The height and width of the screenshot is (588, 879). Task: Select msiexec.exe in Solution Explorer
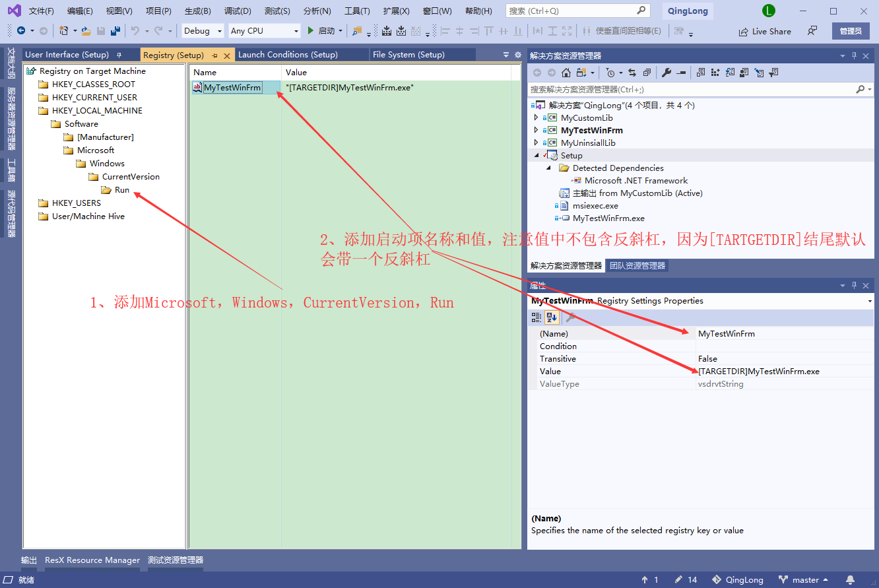[595, 206]
